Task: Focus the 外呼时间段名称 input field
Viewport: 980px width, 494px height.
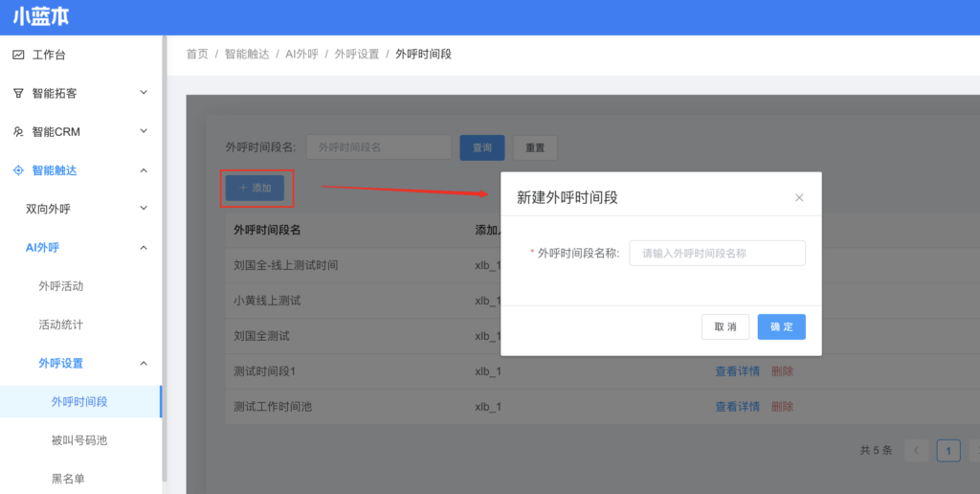Action: pyautogui.click(x=717, y=254)
